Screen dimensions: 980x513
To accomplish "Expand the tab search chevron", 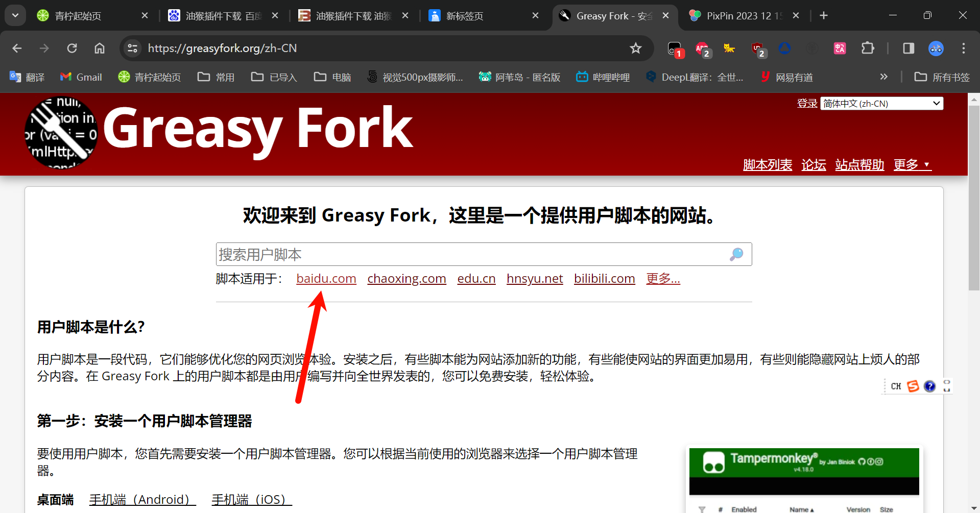I will (15, 15).
